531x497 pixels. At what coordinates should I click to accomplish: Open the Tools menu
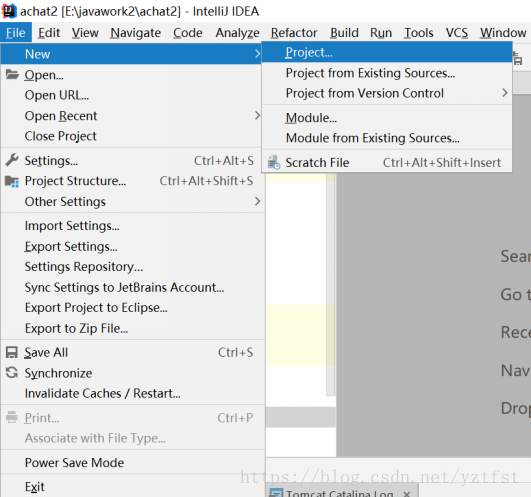[419, 33]
